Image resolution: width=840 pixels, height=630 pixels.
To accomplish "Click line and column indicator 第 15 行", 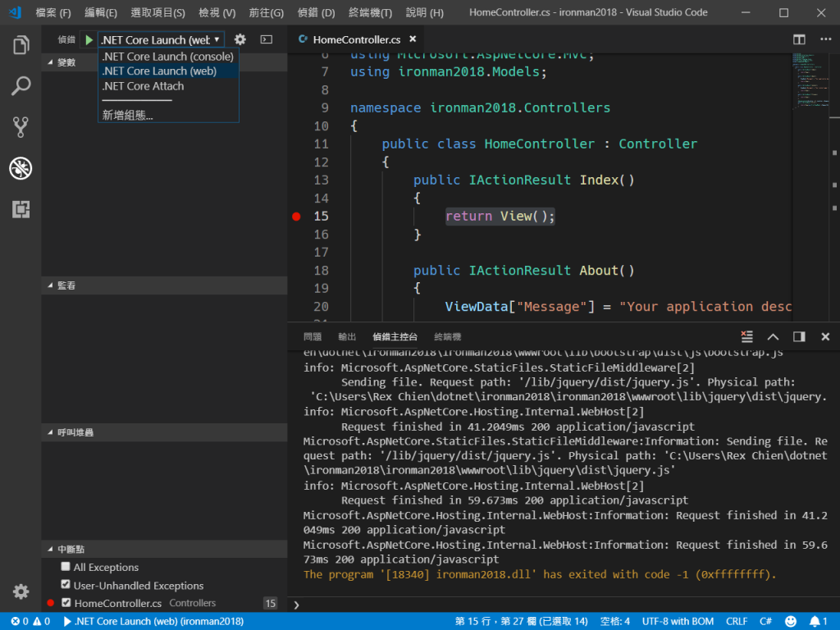I will pyautogui.click(x=521, y=622).
